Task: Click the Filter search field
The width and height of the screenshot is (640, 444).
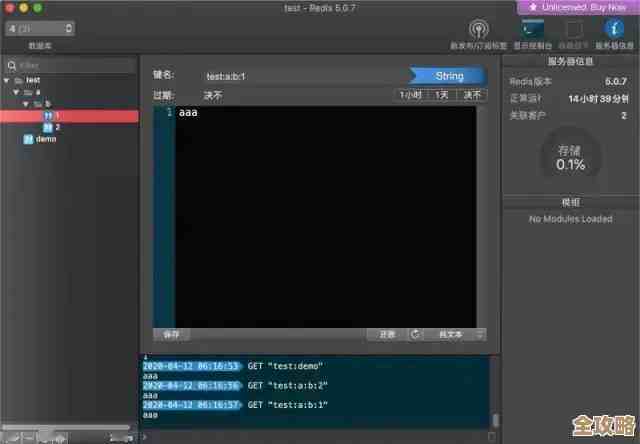Action: tap(74, 65)
